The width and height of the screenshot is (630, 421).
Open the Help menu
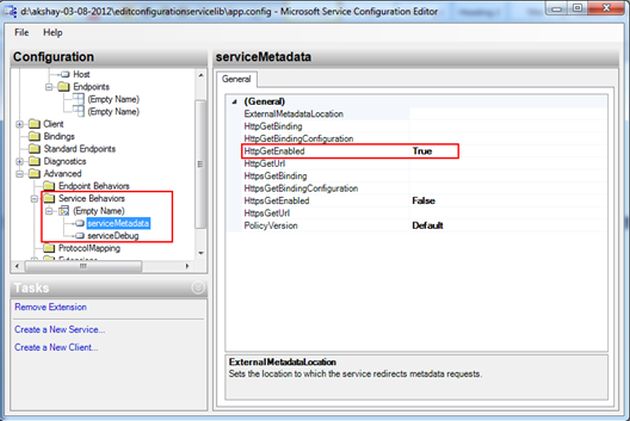(x=53, y=33)
